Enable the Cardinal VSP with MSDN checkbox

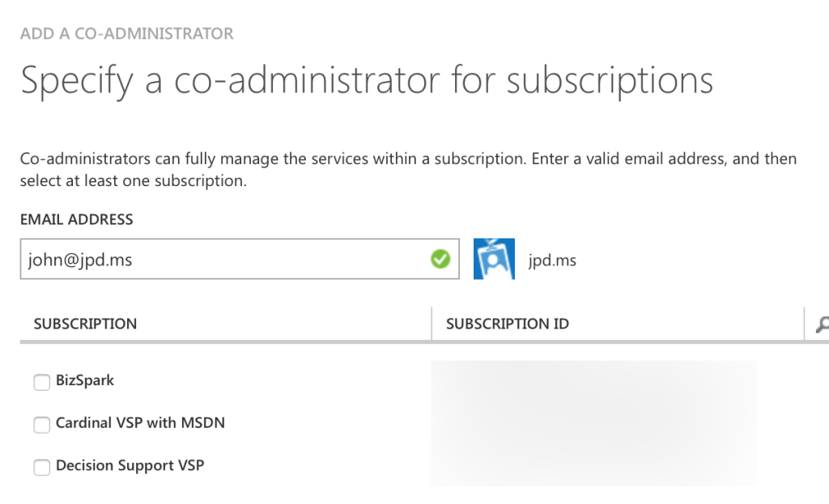(42, 424)
